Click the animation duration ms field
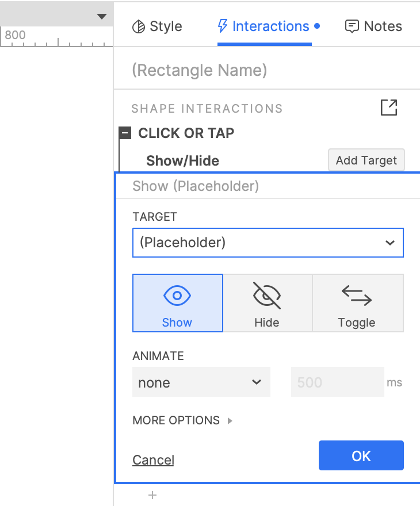 click(x=337, y=382)
